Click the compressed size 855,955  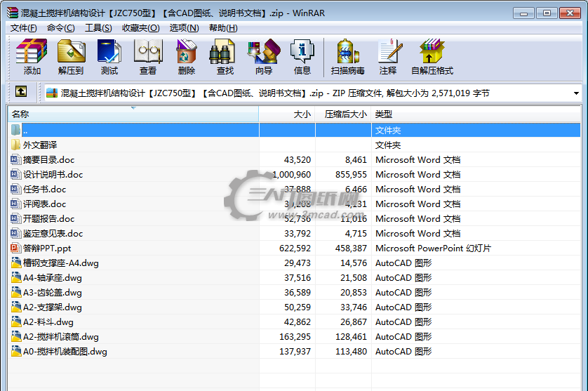(x=351, y=175)
